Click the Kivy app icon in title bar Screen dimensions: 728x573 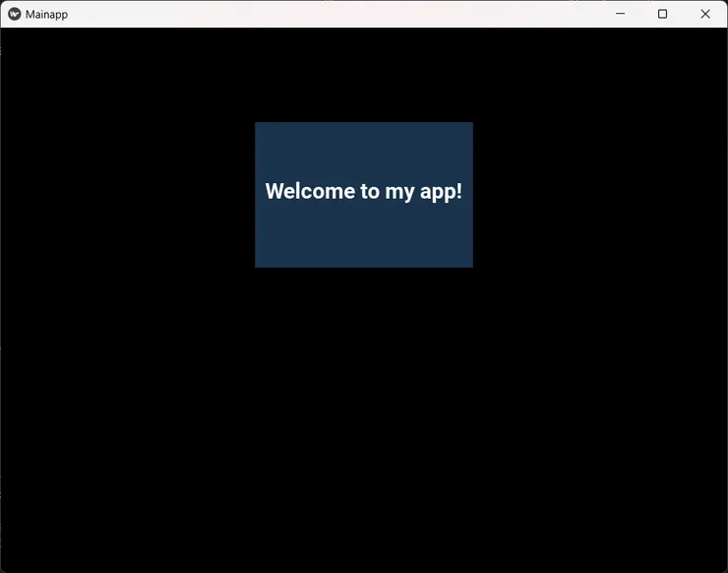coord(15,14)
